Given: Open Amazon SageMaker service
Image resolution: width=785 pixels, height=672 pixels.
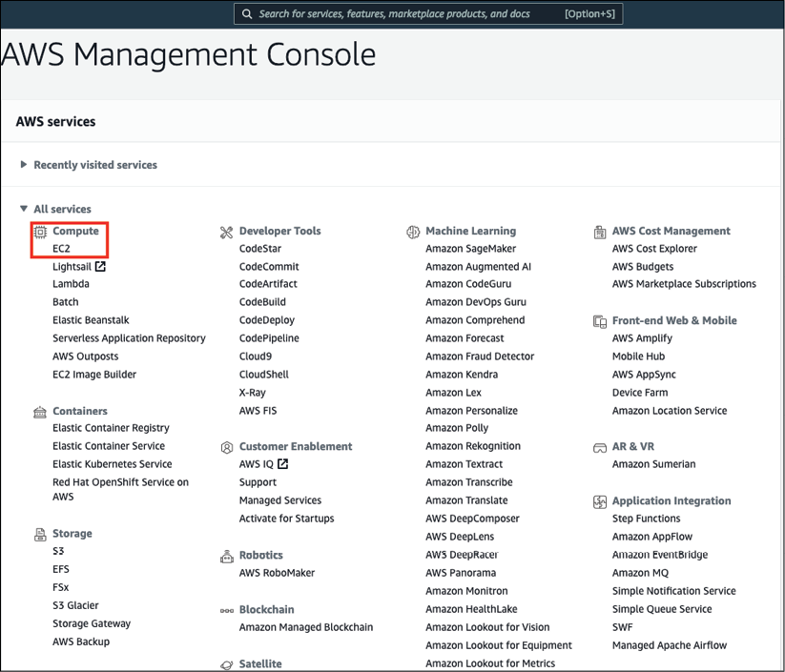Looking at the screenshot, I should [470, 249].
